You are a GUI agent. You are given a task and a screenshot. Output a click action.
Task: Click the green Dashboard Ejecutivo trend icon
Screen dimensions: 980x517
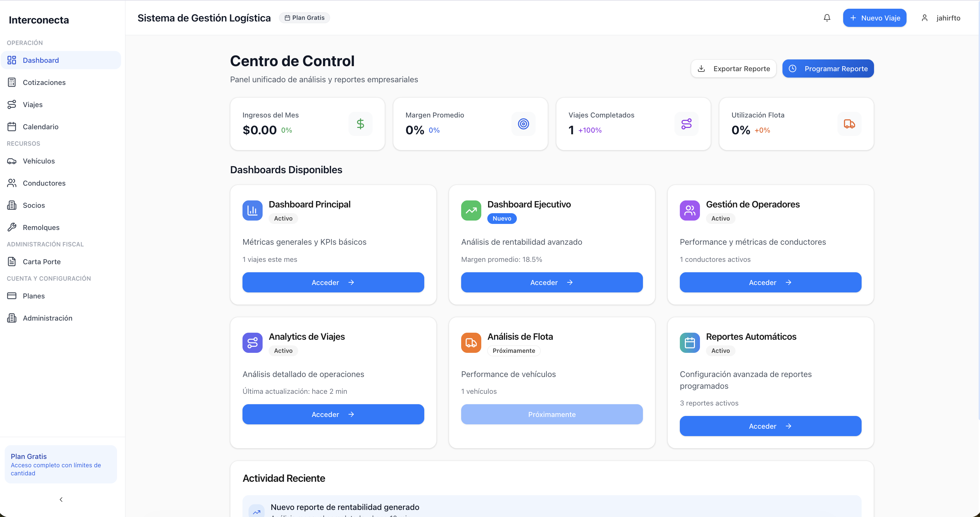471,210
